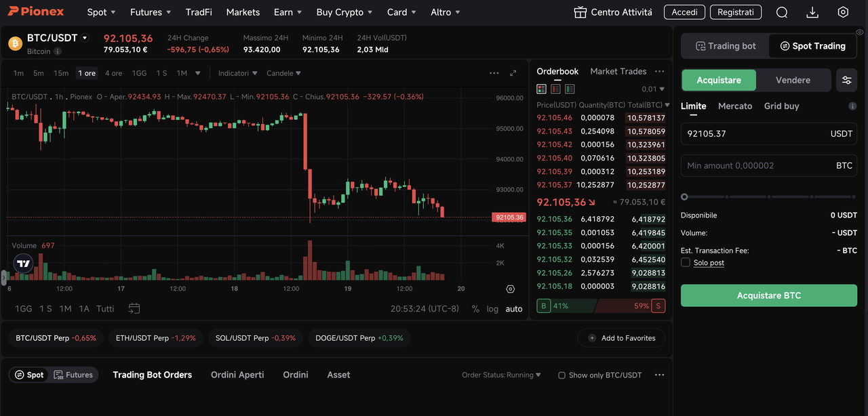Open the Order Status Running dropdown
This screenshot has width=868, height=416.
pos(501,375)
